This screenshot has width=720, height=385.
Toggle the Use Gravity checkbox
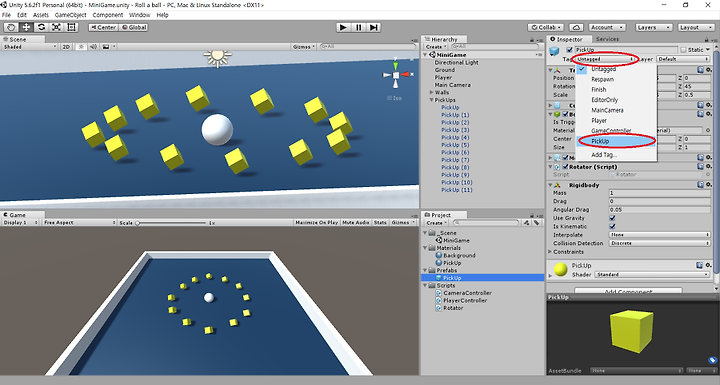pos(612,218)
